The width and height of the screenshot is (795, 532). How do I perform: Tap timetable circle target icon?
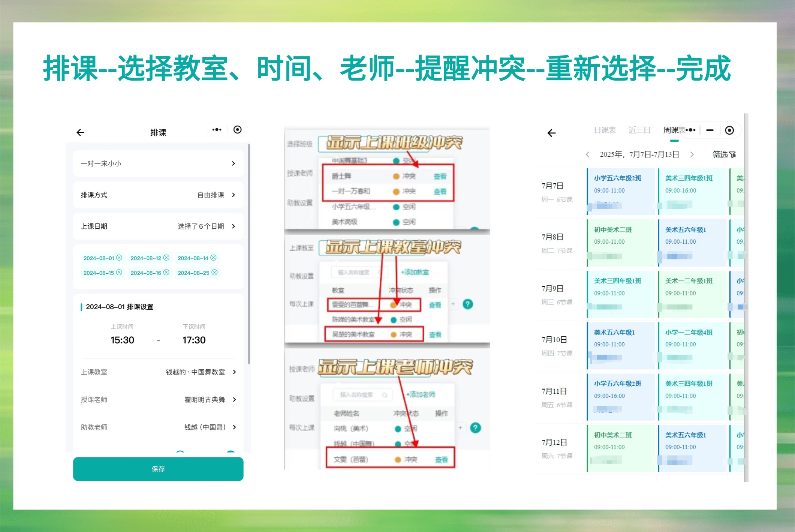tap(729, 130)
